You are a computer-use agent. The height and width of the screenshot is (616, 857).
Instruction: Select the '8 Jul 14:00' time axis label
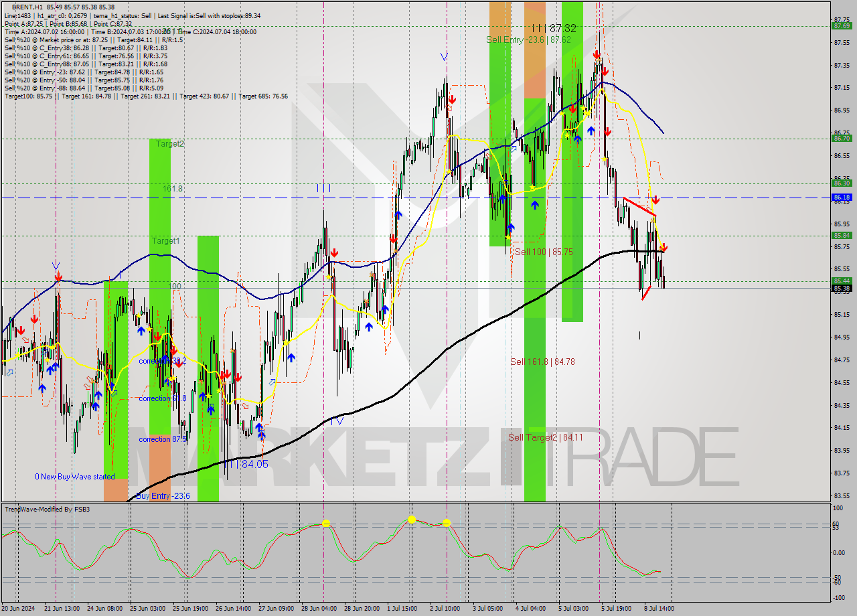pos(660,609)
